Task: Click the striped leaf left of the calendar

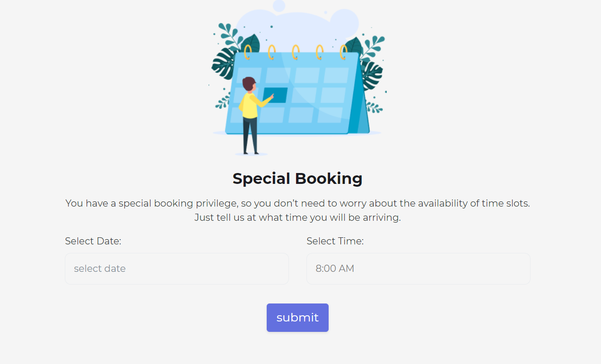Action: point(222,64)
